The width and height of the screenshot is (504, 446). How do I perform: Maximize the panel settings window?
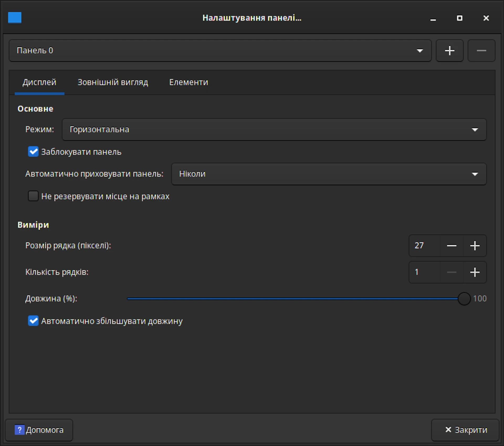460,18
